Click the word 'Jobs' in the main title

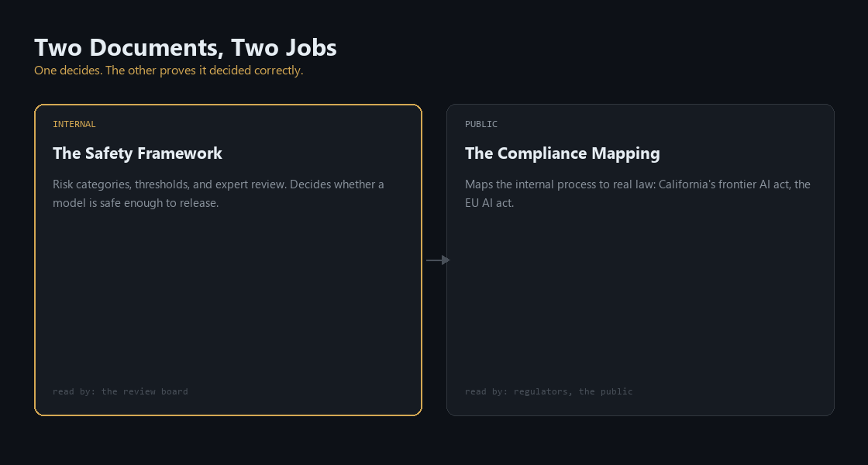[311, 48]
